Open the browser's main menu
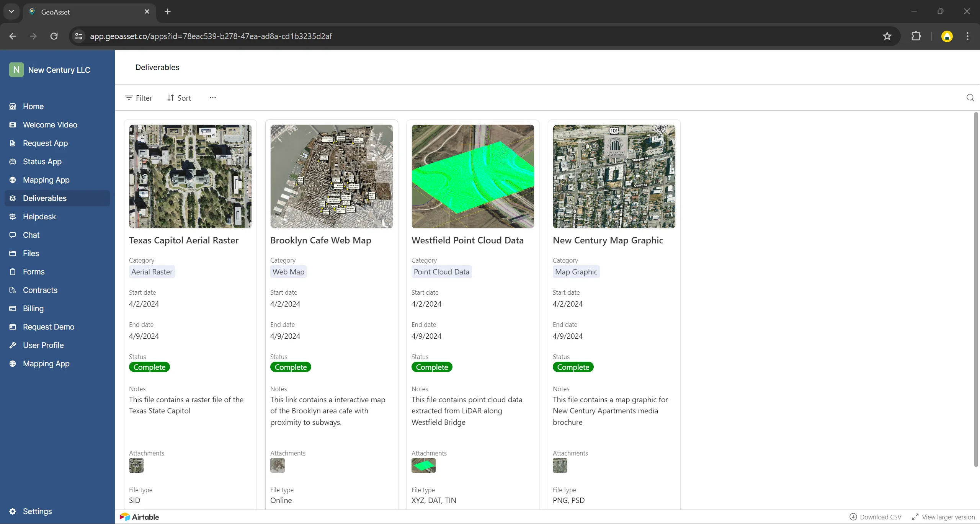The image size is (980, 524). (967, 36)
